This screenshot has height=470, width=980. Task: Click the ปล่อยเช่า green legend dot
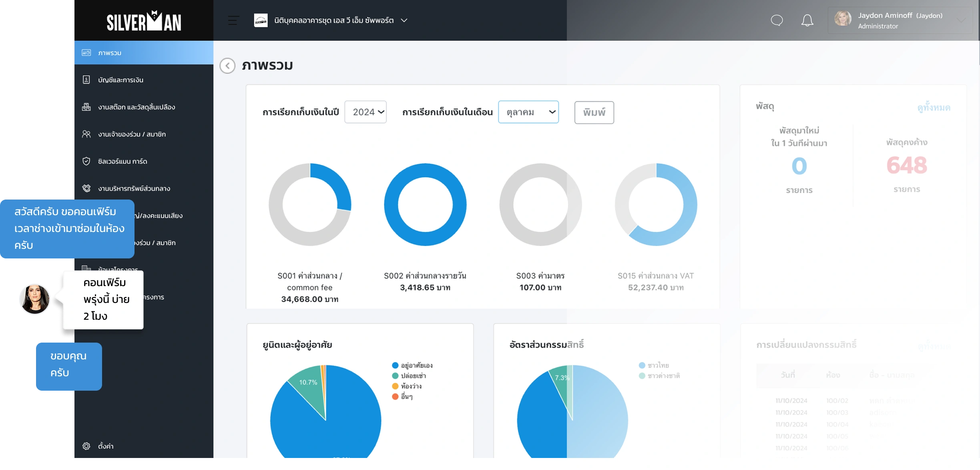395,376
